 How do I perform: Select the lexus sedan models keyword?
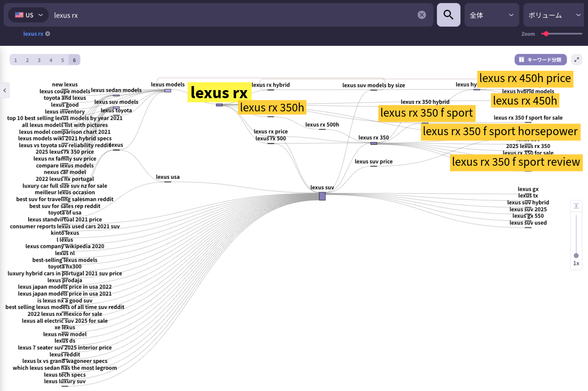116,90
